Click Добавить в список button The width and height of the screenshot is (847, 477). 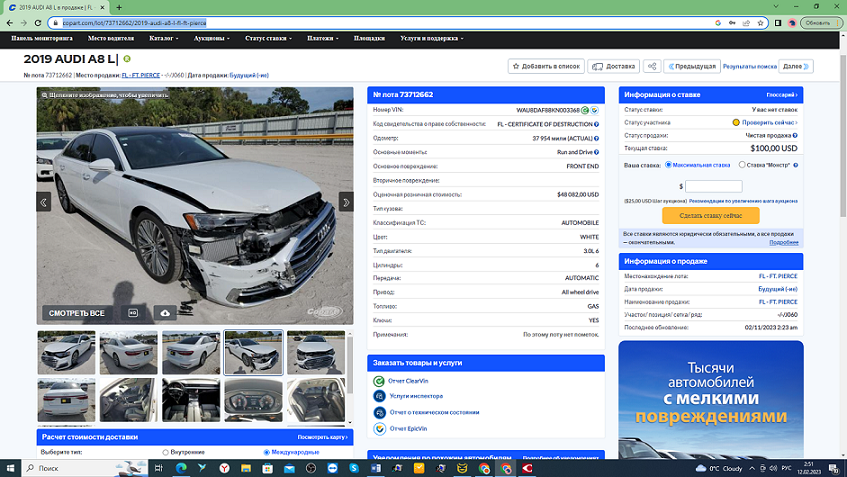point(546,66)
